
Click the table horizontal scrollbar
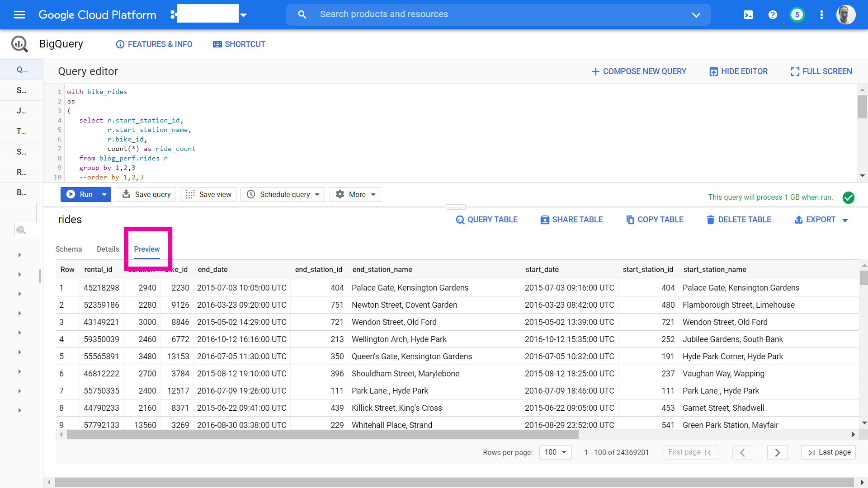[322, 435]
